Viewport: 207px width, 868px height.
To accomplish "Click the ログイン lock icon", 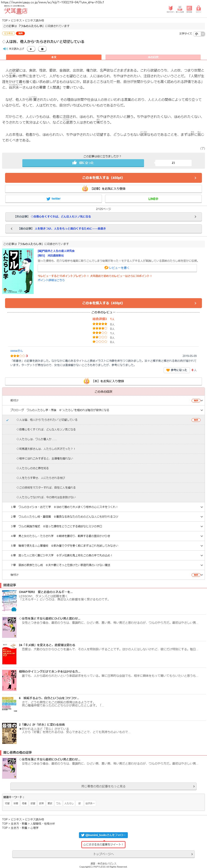I will [199, 9].
